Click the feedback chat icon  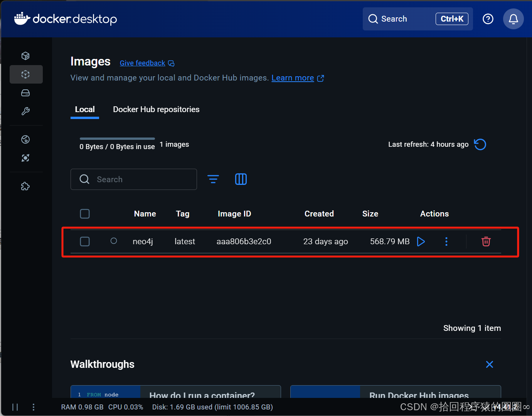[171, 63]
